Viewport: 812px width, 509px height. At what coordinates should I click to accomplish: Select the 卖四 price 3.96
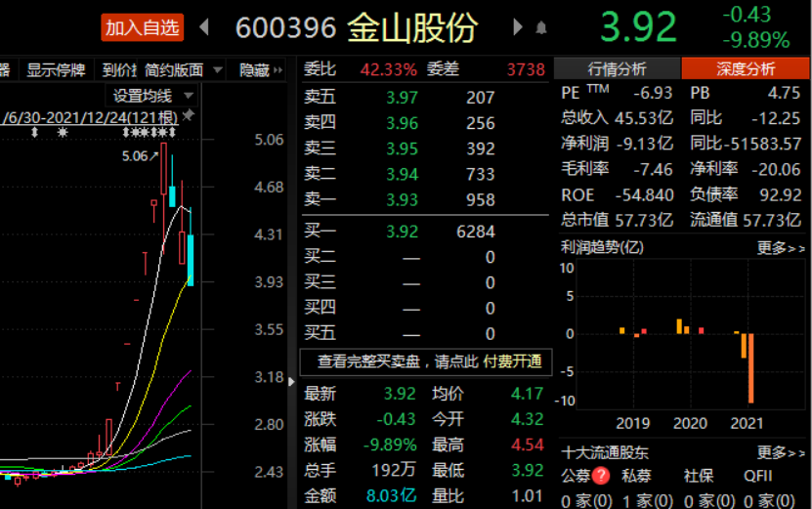tap(402, 123)
